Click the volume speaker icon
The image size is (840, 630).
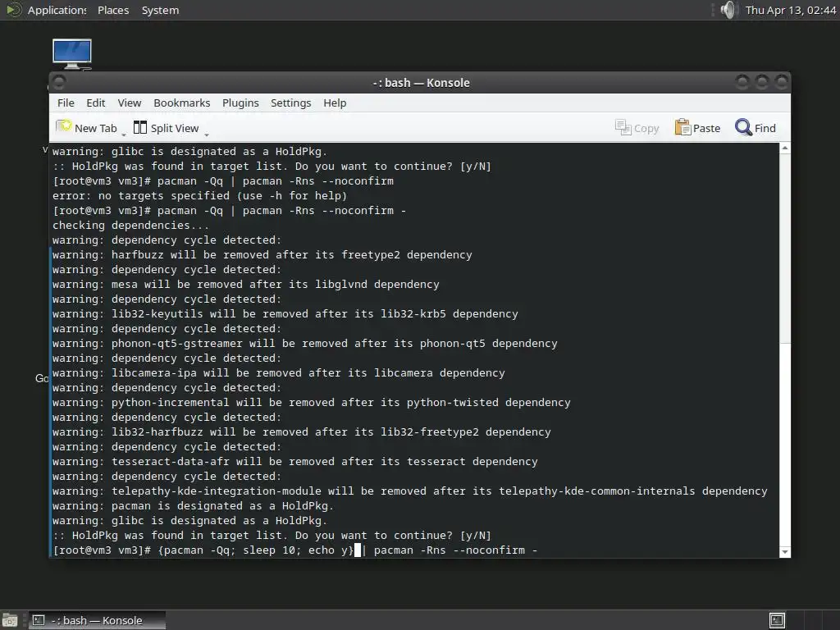(x=728, y=10)
